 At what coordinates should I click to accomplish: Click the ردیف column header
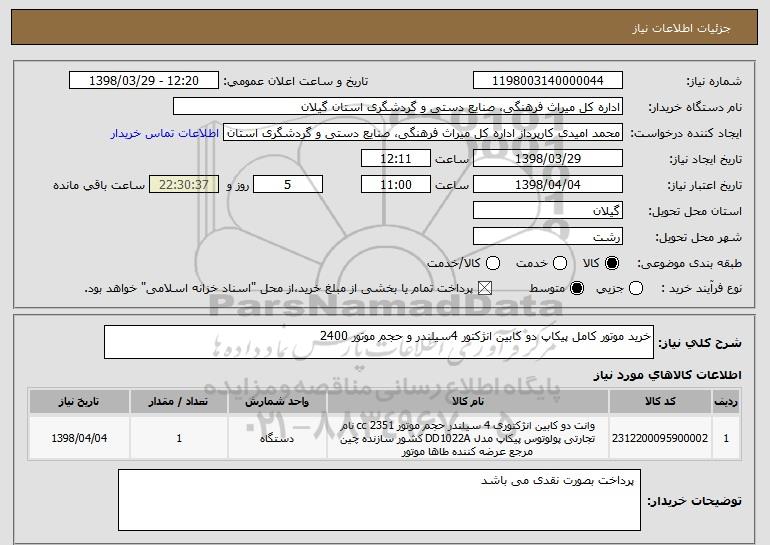pos(726,402)
